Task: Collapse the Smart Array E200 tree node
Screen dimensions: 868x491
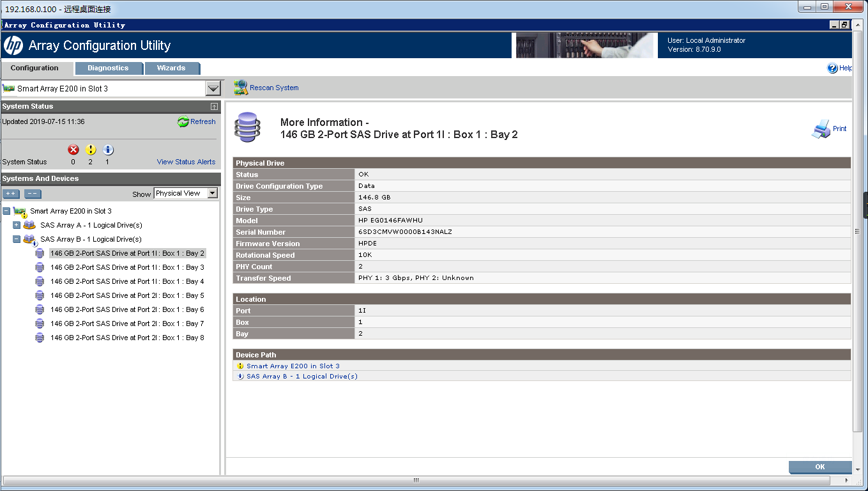Action: [6, 211]
